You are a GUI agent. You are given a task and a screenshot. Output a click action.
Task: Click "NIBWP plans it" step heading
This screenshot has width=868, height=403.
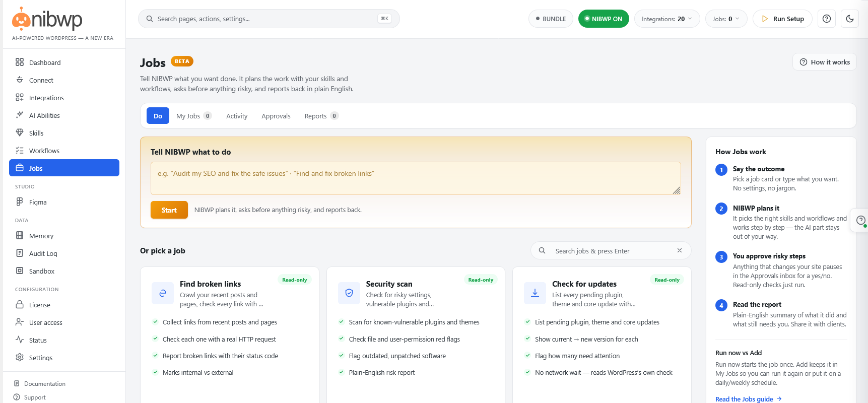pos(756,208)
